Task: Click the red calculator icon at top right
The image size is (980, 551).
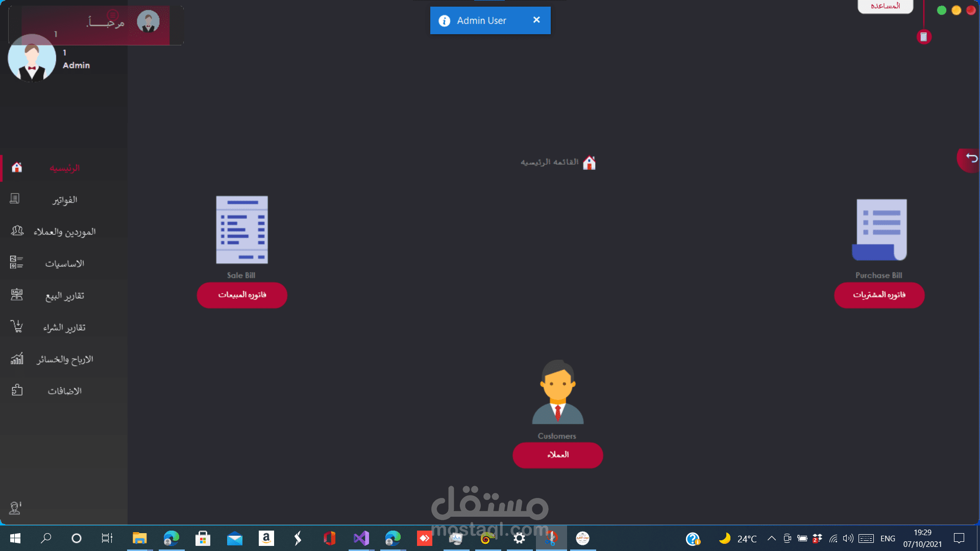Action: pyautogui.click(x=923, y=37)
